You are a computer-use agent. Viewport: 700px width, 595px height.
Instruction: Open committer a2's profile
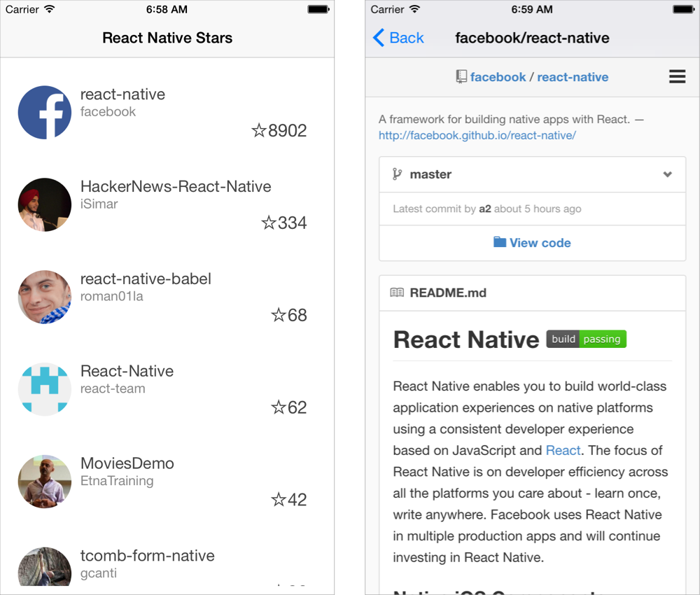485,209
